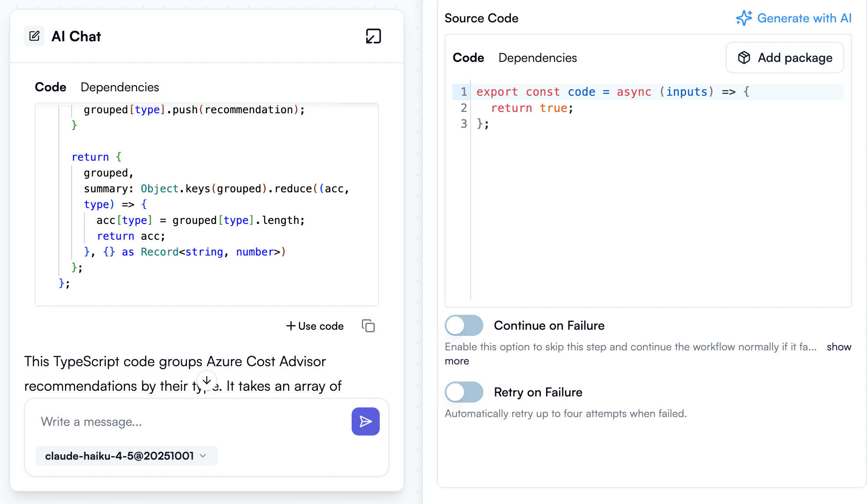Click the package icon in Add package
The width and height of the screenshot is (867, 504).
pyautogui.click(x=744, y=58)
